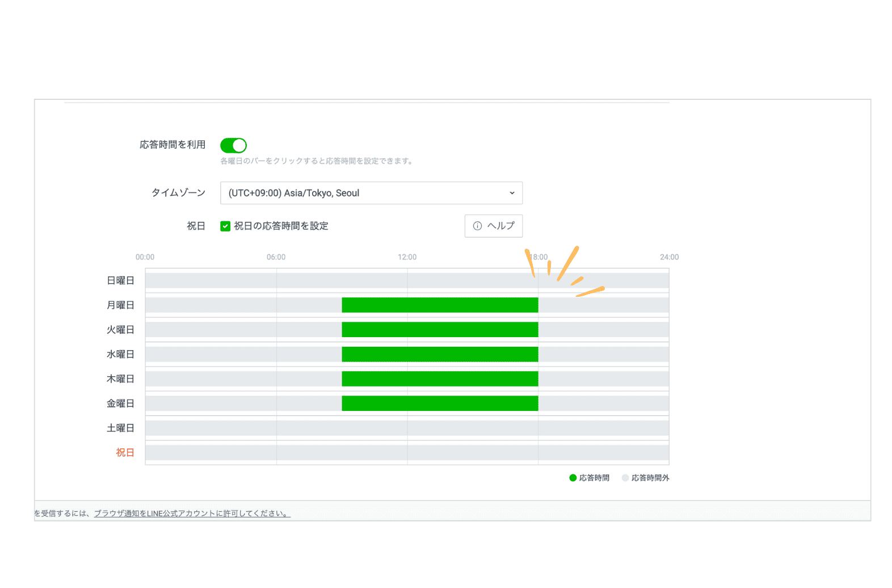This screenshot has width=892, height=588.
Task: Click the 06:00 time axis label
Action: pyautogui.click(x=276, y=257)
